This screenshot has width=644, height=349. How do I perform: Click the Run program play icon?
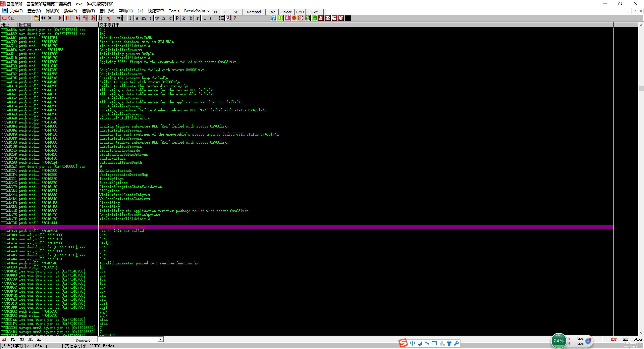coord(60,18)
